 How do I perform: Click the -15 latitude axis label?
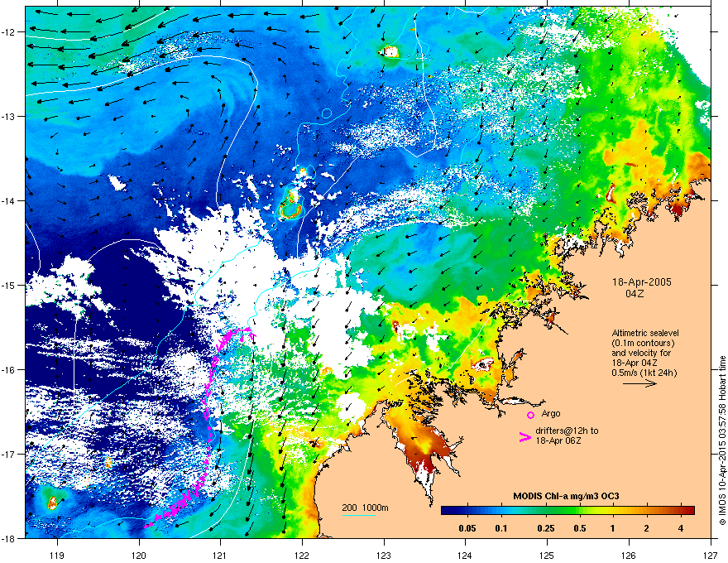9,285
